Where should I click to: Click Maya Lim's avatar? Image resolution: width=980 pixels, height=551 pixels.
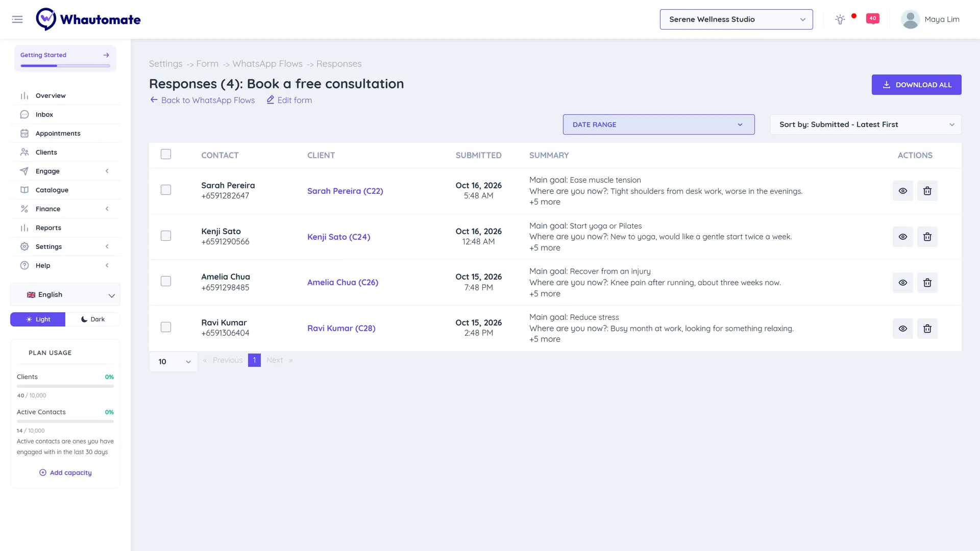tap(910, 19)
